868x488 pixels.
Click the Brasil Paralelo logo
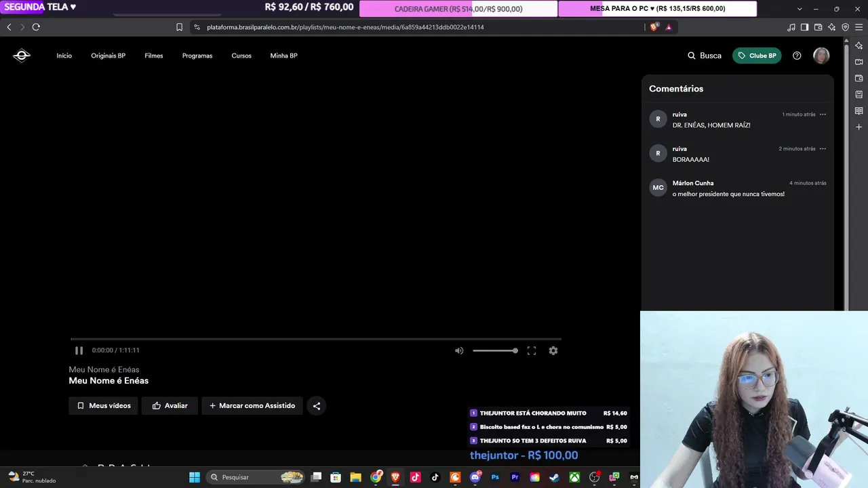[22, 56]
